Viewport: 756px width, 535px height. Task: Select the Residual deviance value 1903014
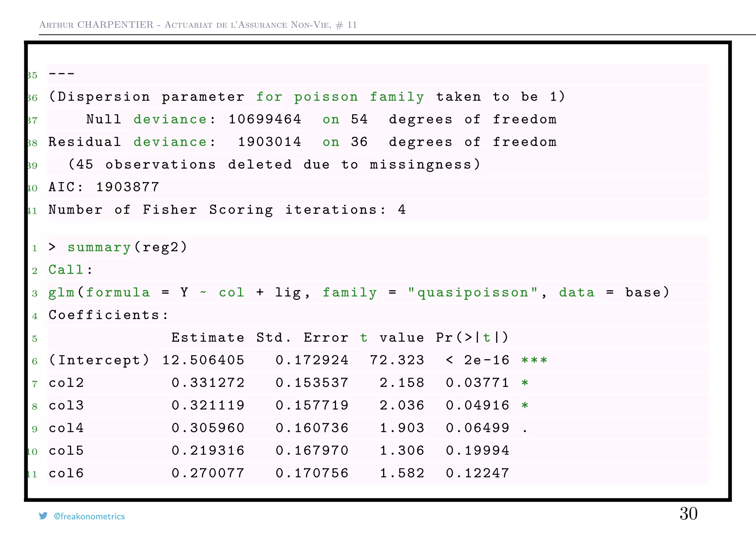click(270, 142)
